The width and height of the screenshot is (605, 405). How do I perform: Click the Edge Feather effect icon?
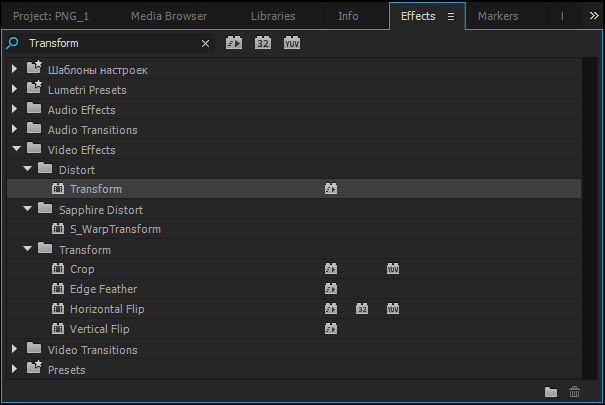click(x=58, y=289)
